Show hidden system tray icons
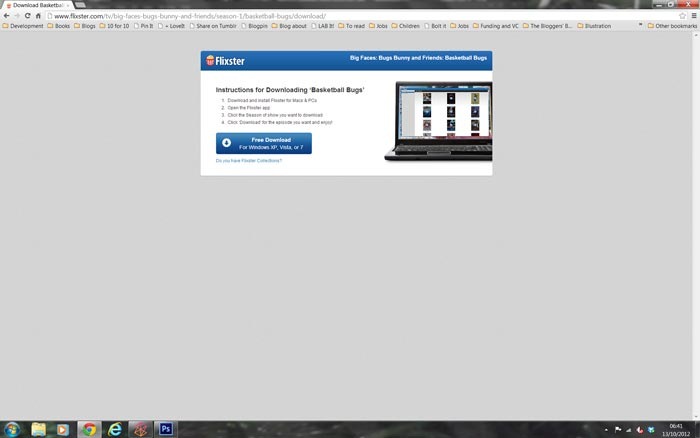Image resolution: width=700 pixels, height=438 pixels. click(606, 430)
